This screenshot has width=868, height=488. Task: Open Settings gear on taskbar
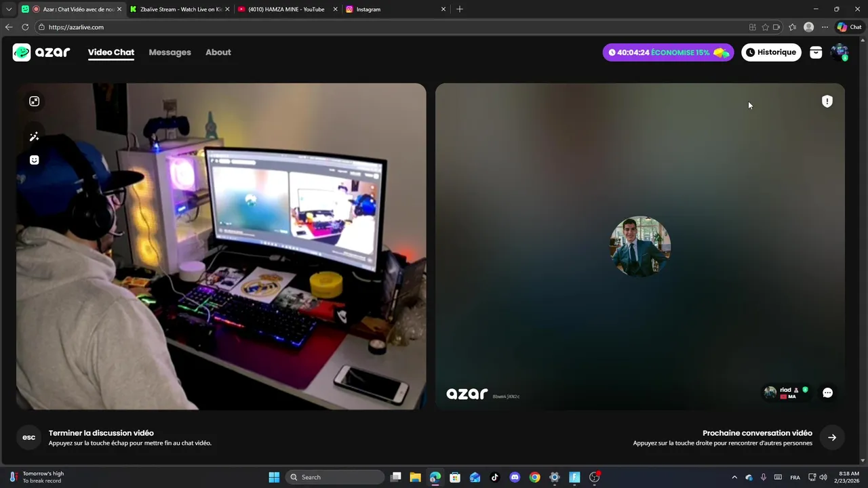555,477
